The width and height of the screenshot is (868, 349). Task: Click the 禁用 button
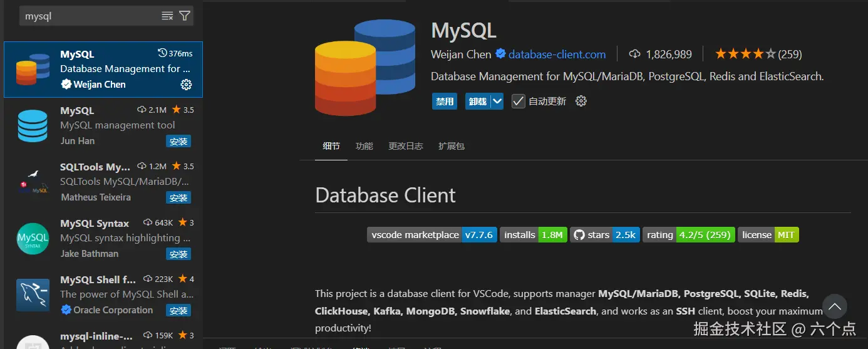click(445, 101)
